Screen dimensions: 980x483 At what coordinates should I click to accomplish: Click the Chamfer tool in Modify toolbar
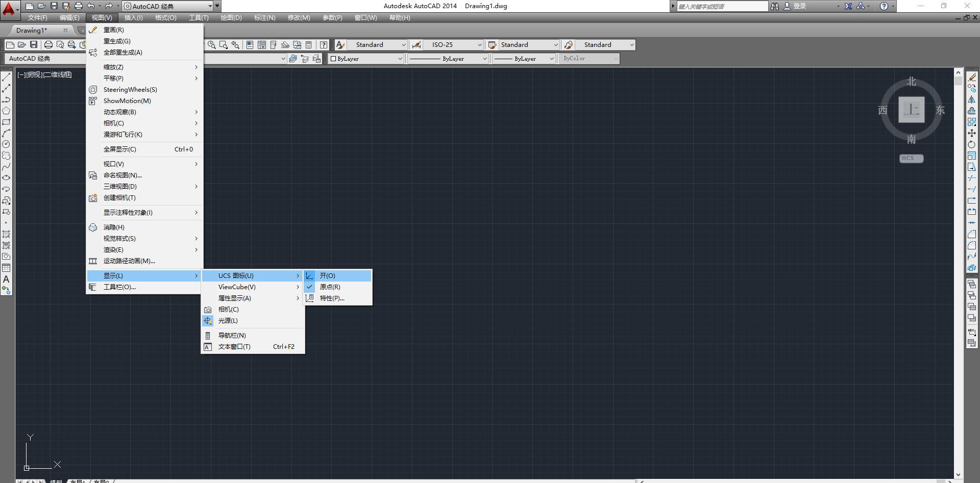[972, 234]
